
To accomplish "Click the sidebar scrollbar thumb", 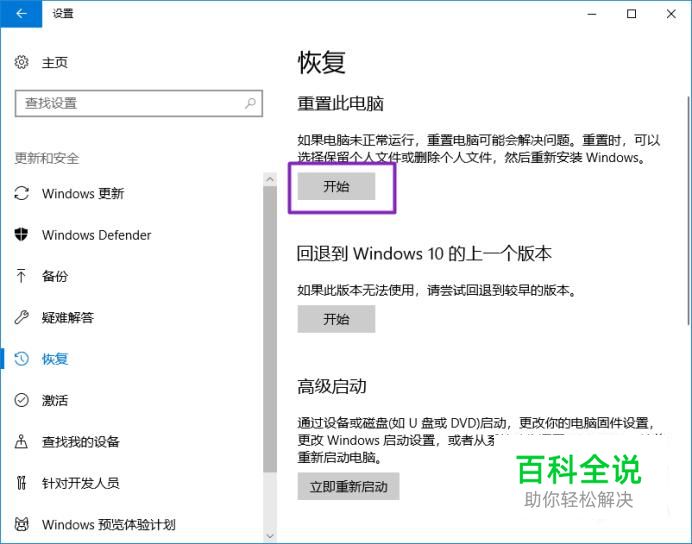I will pyautogui.click(x=270, y=329).
